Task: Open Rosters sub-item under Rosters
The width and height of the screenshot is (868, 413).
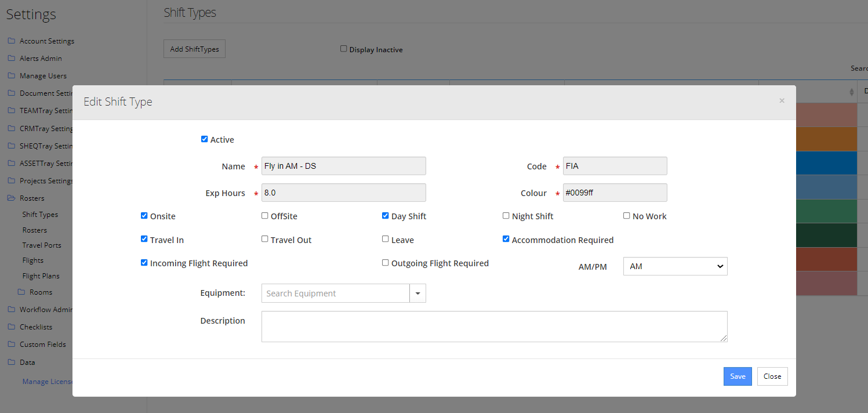Action: 35,230
